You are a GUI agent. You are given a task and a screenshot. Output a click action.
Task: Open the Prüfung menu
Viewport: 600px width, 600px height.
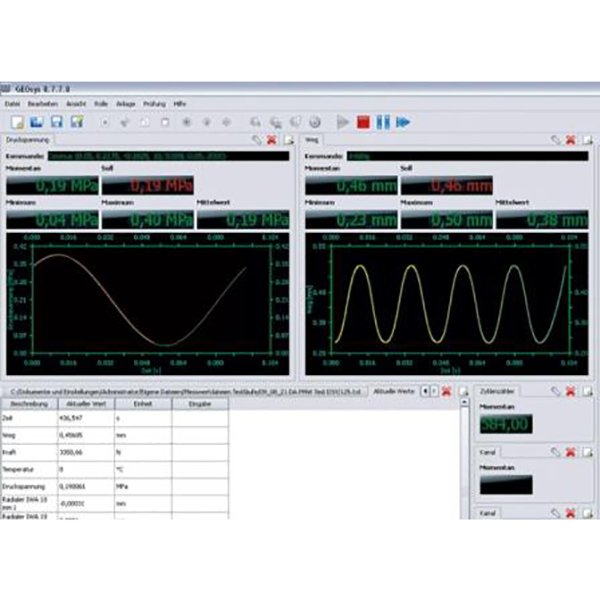[155, 104]
